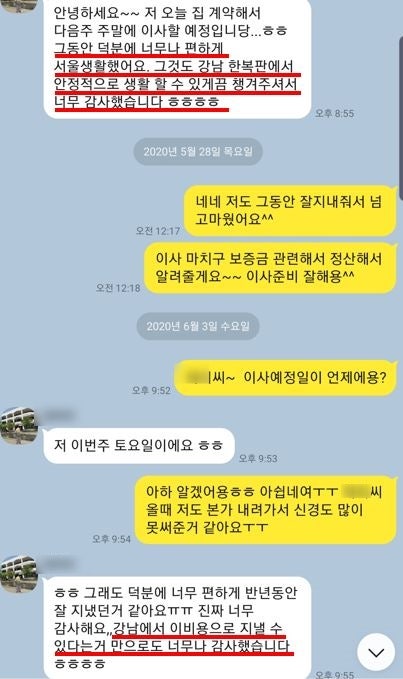
Task: Tap the yellow bubble starting 네네 저도 그동안
Action: (290, 211)
